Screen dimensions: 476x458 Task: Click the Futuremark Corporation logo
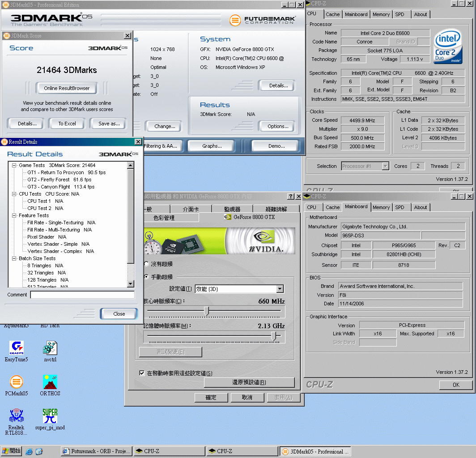tap(263, 20)
